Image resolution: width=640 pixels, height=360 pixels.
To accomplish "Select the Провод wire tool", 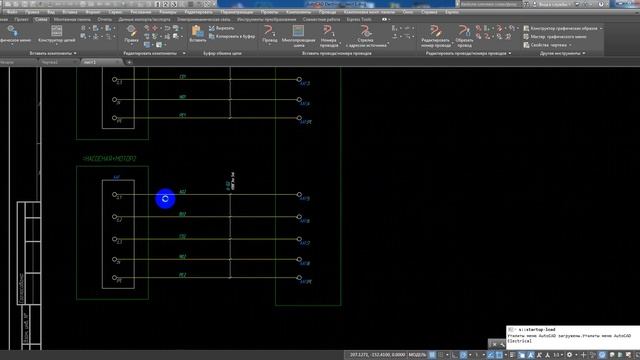I will tap(269, 33).
